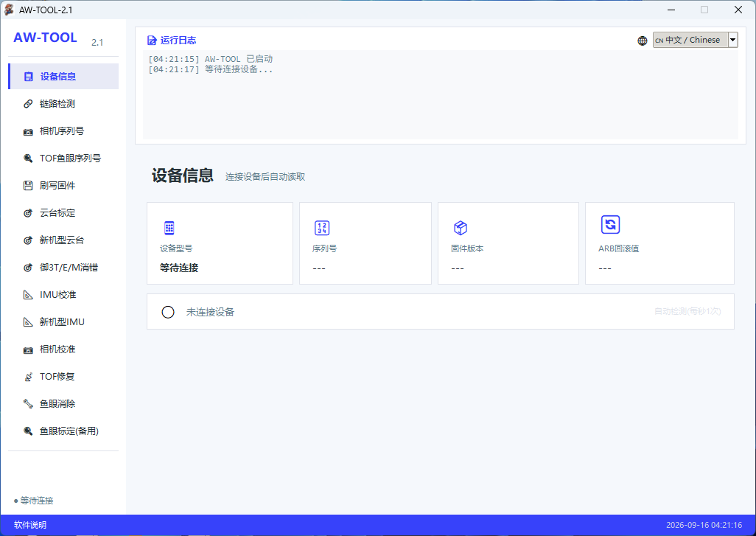Click the ARB回滚值 refresh icon
This screenshot has width=756, height=536.
[610, 224]
